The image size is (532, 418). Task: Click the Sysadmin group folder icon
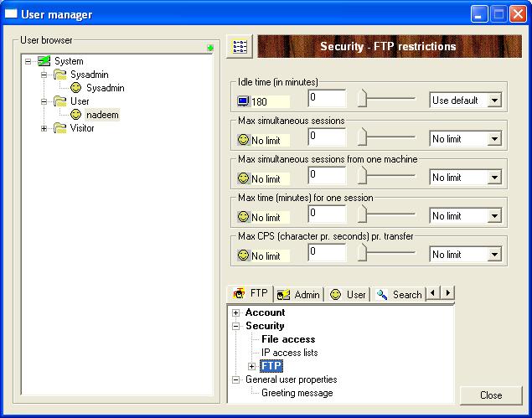pos(60,75)
